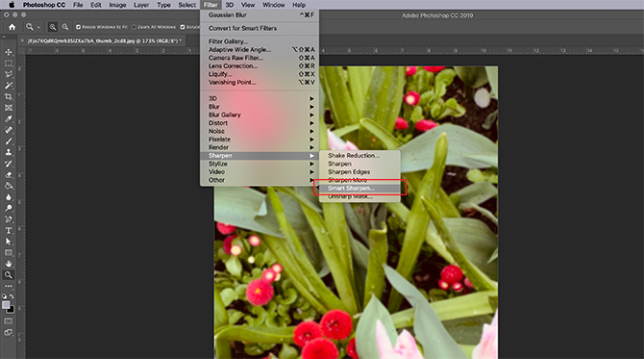Expand the Pixelate submenu
Screen dimensions: 644x359
point(260,140)
